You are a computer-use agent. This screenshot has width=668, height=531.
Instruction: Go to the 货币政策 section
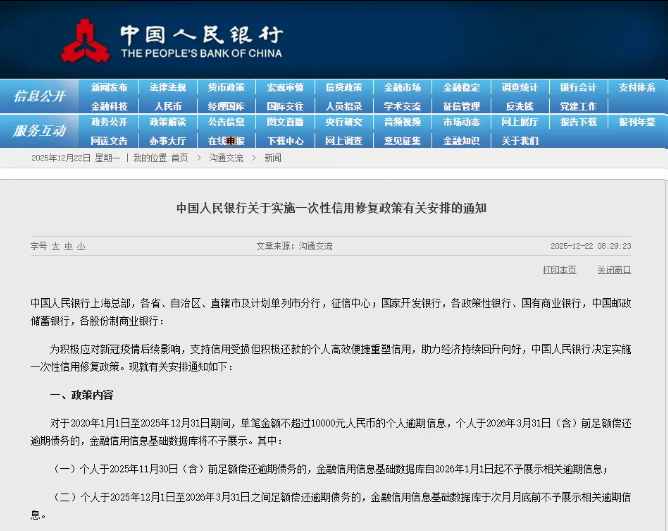226,87
